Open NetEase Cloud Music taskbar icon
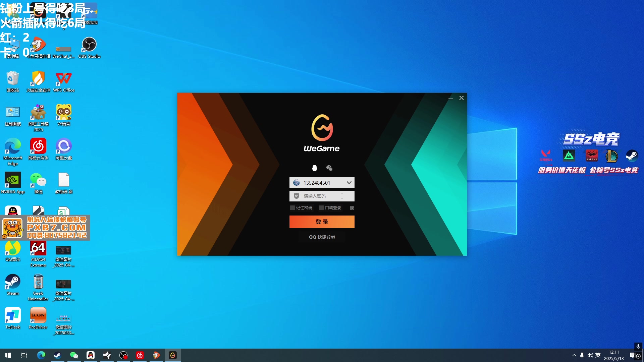Viewport: 644px width, 362px height. point(140,355)
